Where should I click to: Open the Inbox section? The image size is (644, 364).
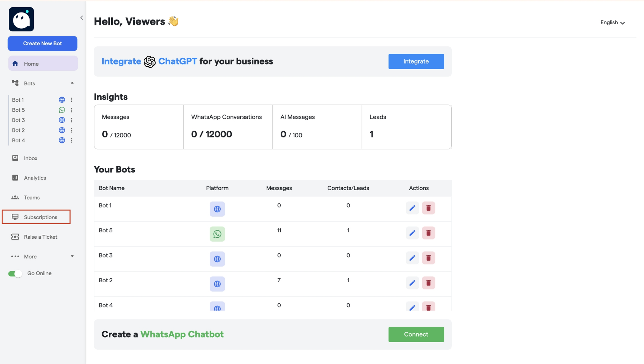point(31,158)
